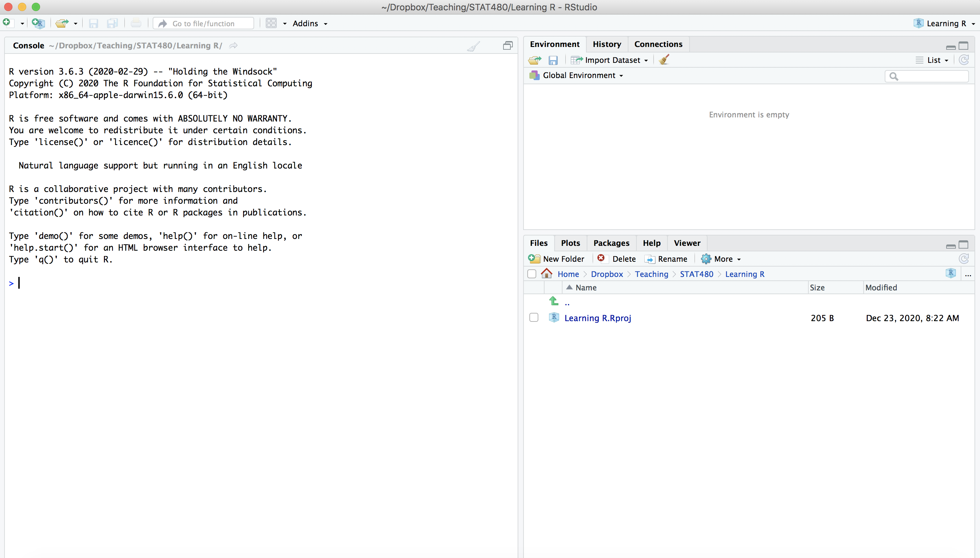Switch to the Packages tab
The image size is (980, 558).
(x=611, y=243)
